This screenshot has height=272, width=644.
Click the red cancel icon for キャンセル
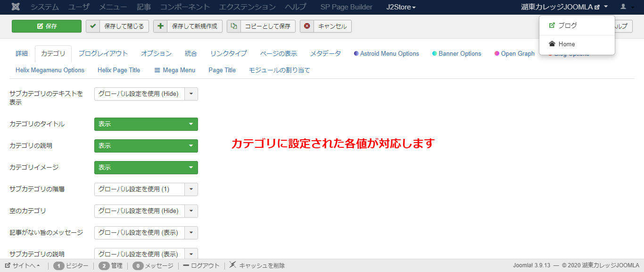click(x=307, y=26)
